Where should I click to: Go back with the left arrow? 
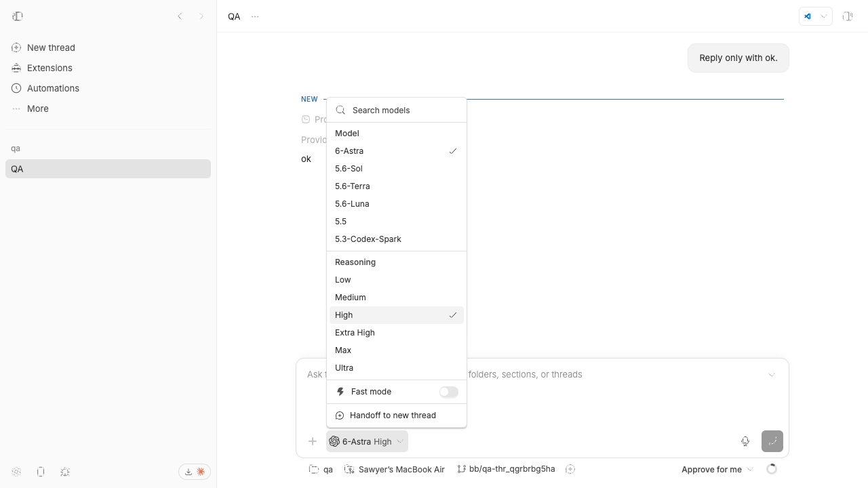[180, 16]
